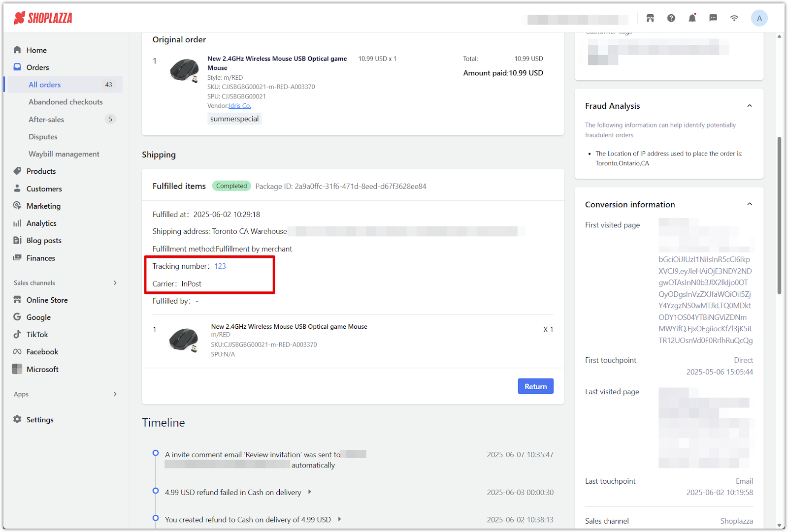Open the Customers menu label
This screenshot has height=532, width=788.
[44, 189]
